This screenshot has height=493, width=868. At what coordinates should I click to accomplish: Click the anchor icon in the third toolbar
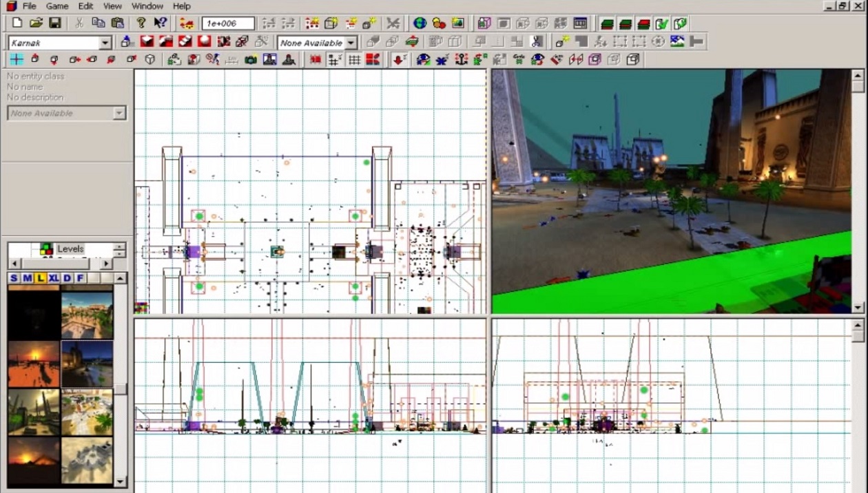(461, 60)
